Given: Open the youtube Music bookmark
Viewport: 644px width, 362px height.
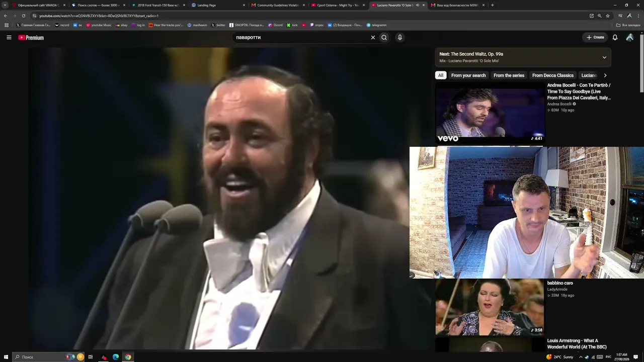Looking at the screenshot, I should (99, 25).
